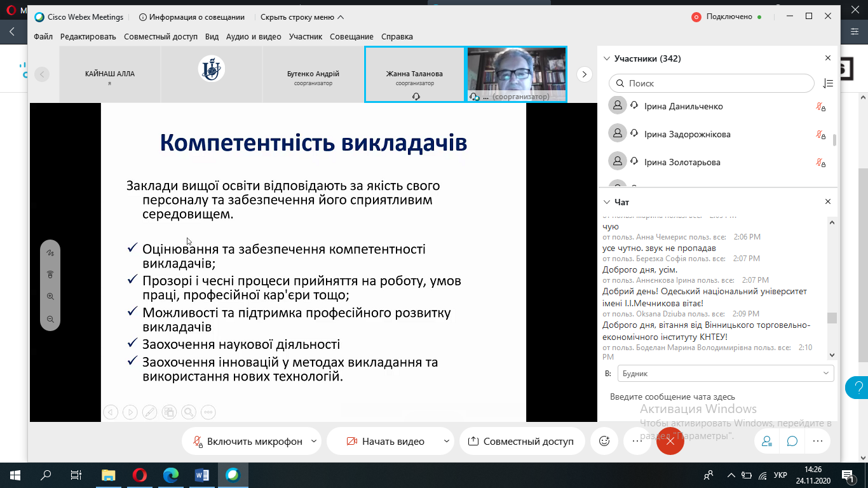
Task: Click the magnifier icon on slide controls
Action: point(189,412)
